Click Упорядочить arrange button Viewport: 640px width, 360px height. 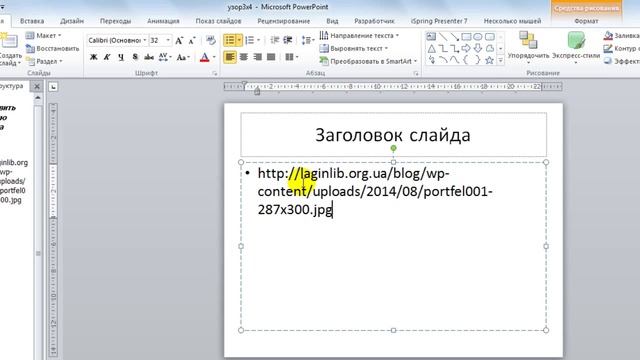click(528, 48)
